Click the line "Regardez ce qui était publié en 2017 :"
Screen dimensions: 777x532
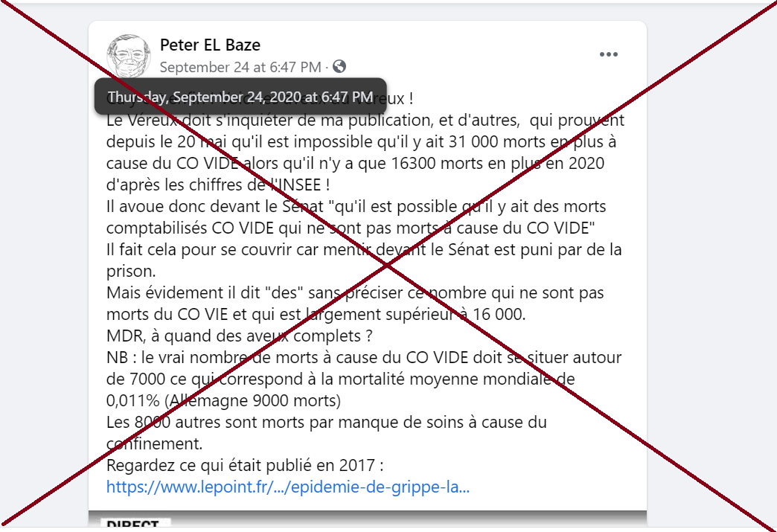coord(245,465)
